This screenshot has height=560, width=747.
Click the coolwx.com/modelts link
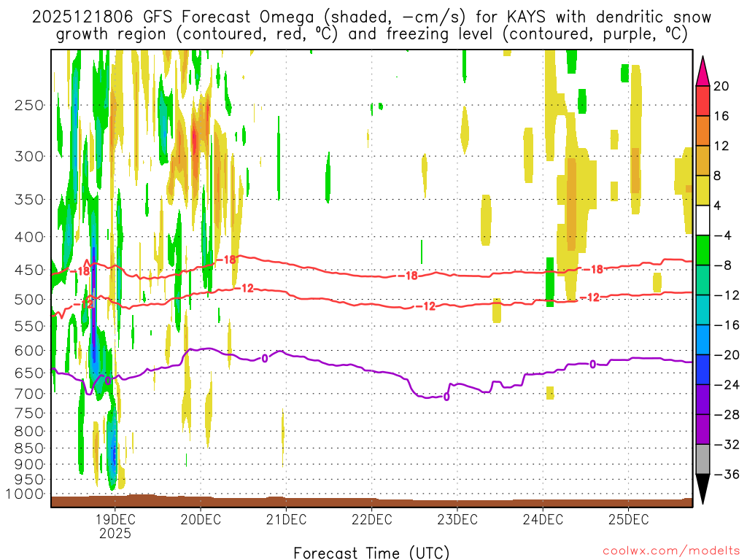pyautogui.click(x=671, y=551)
